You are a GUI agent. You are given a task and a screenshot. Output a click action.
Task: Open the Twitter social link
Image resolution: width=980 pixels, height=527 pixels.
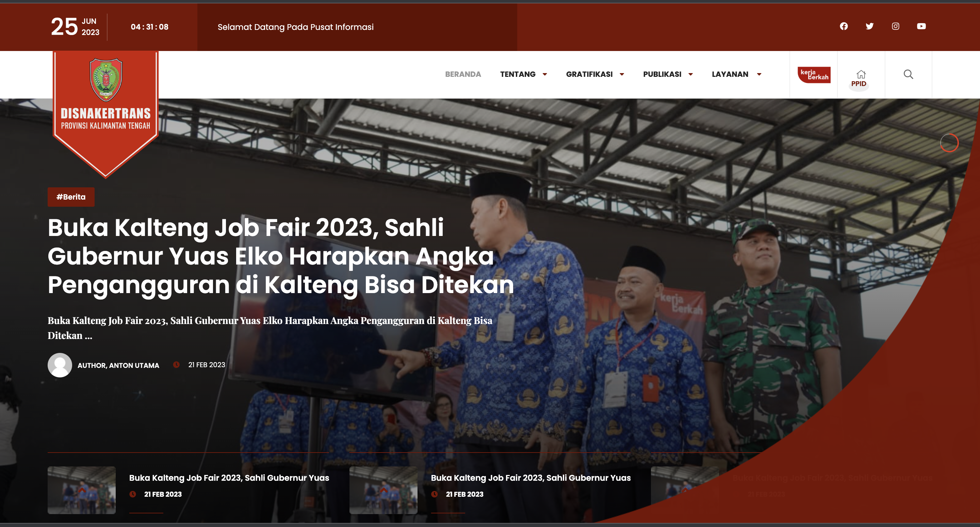click(869, 26)
